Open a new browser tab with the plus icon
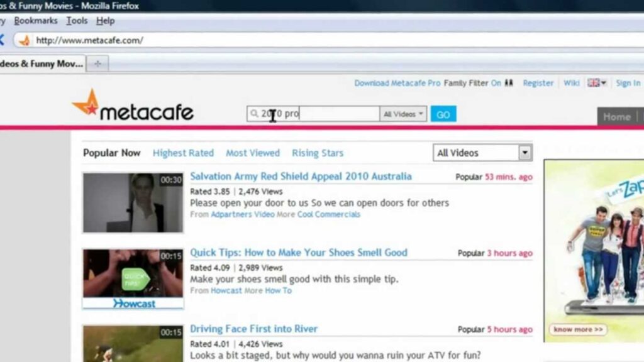Viewport: 644px width, 362px height. click(x=97, y=63)
